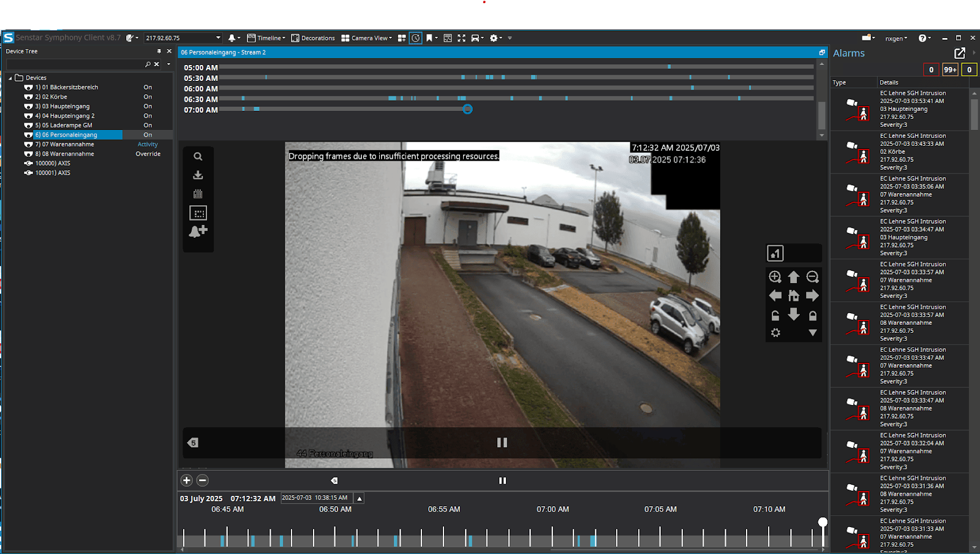Pan camera right with arrow icon

812,296
